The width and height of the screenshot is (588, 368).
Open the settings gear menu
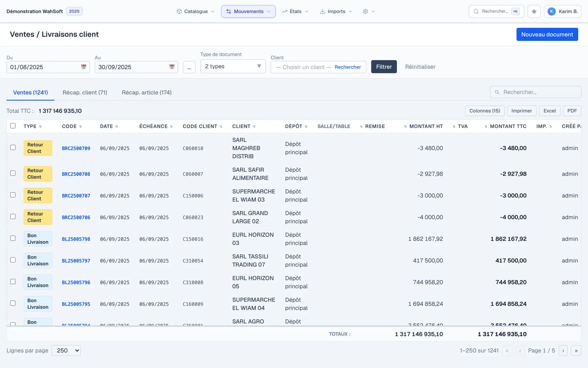pos(368,11)
